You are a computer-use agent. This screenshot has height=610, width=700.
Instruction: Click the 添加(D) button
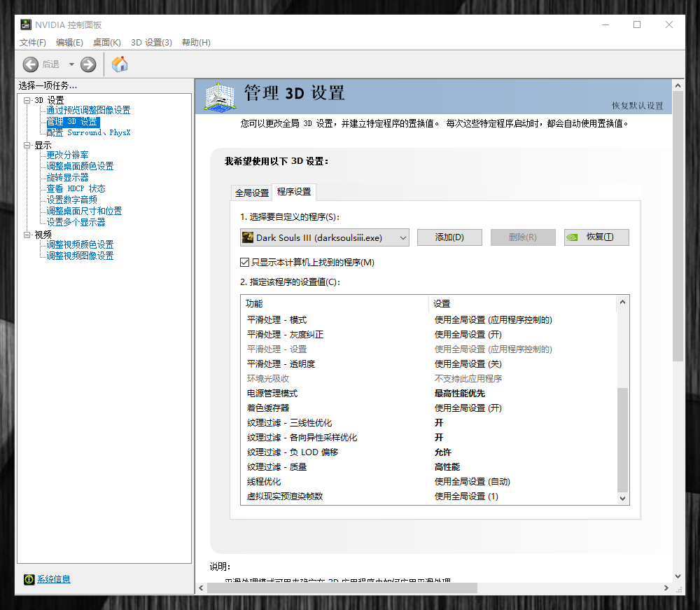point(449,237)
